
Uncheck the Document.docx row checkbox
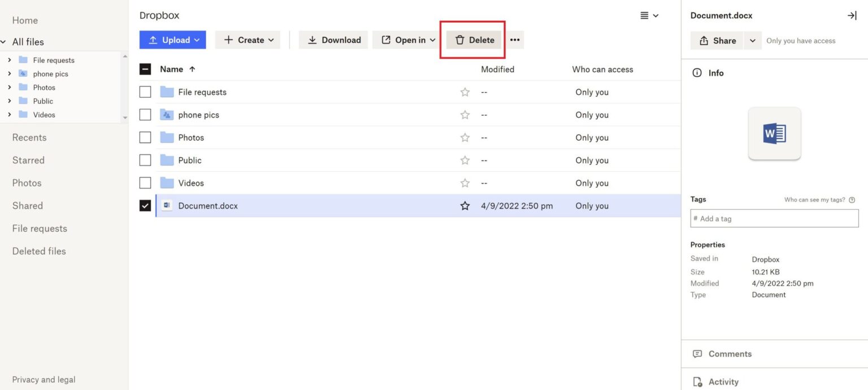145,205
